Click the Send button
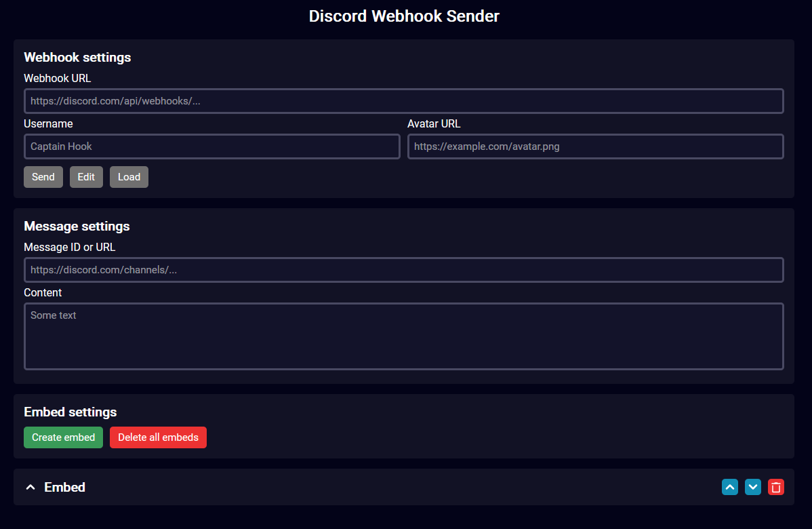Image resolution: width=812 pixels, height=529 pixels. point(43,177)
